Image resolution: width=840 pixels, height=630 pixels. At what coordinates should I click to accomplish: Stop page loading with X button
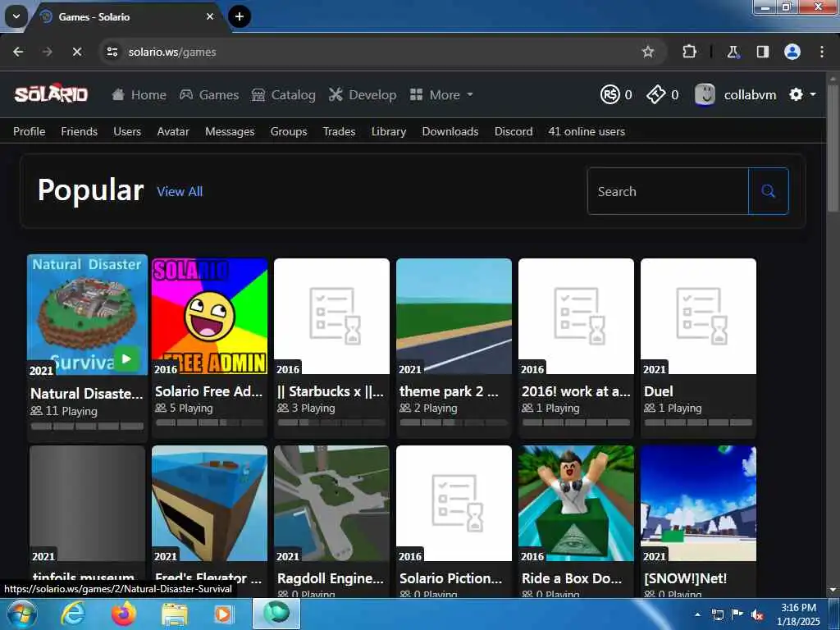coord(76,52)
